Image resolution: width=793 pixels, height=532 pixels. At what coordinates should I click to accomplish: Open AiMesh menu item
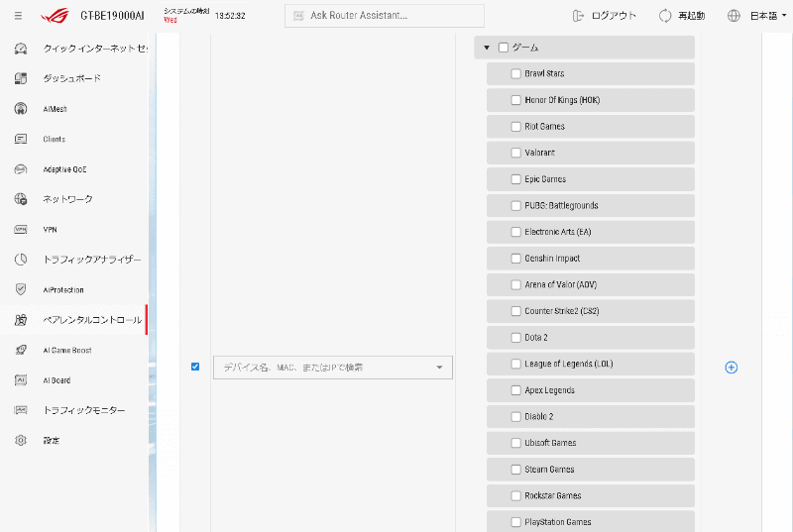pos(56,109)
